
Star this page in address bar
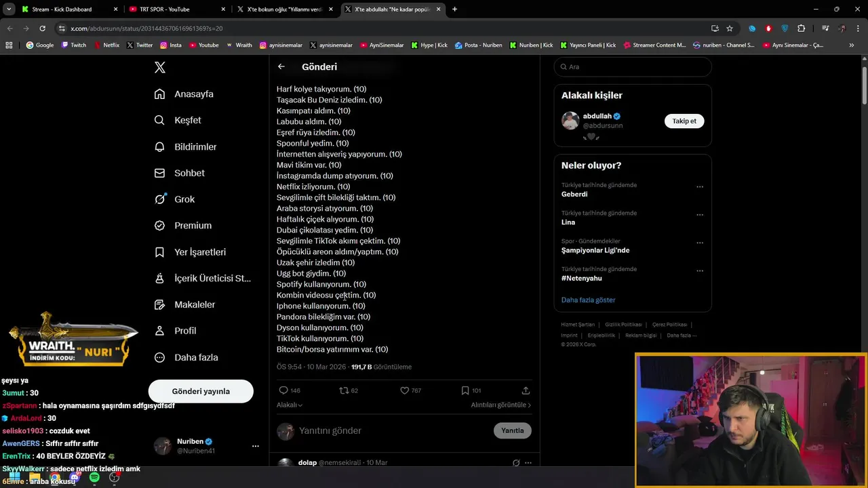tap(730, 28)
